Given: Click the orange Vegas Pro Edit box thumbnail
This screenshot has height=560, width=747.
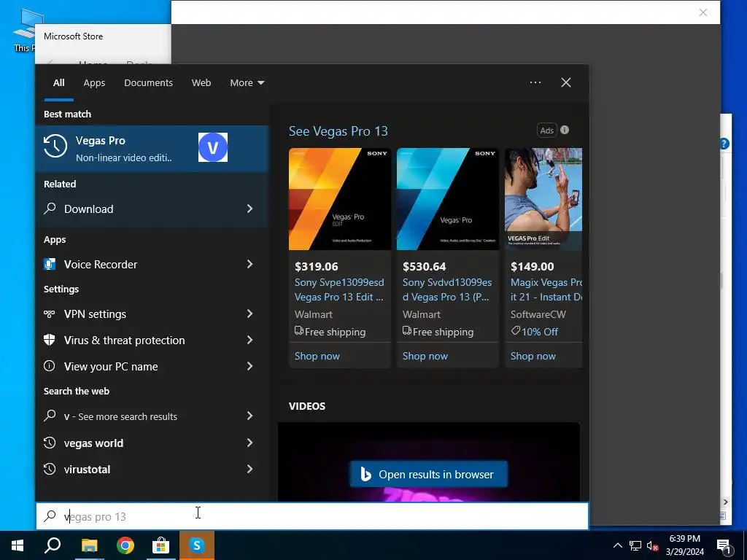Looking at the screenshot, I should tap(340, 198).
